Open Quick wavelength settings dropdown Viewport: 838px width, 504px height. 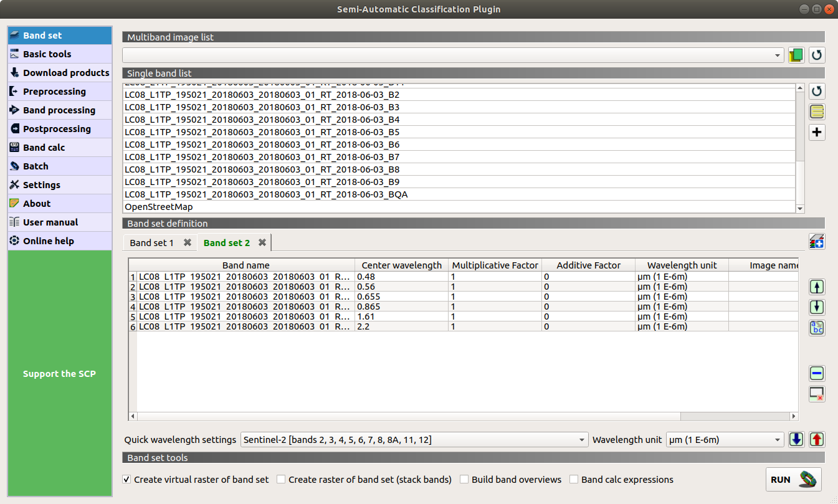click(414, 440)
